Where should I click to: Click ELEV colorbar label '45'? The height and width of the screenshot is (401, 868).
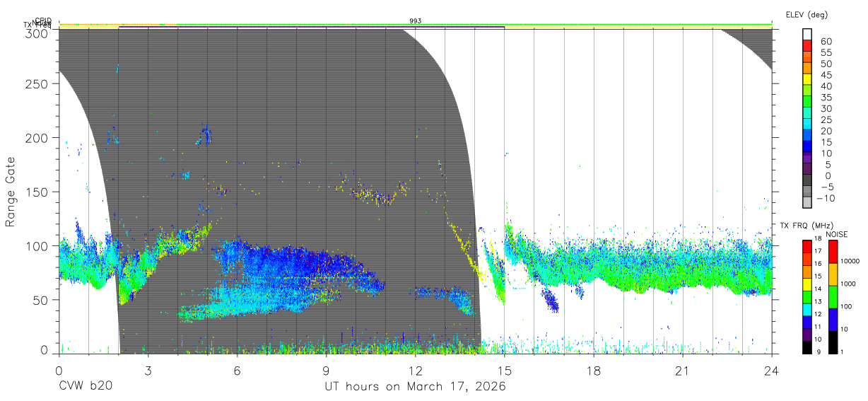pos(826,75)
